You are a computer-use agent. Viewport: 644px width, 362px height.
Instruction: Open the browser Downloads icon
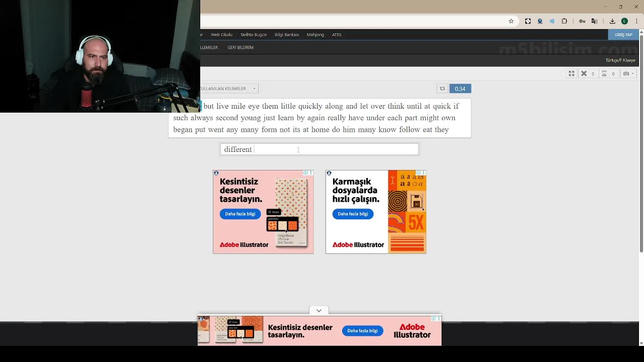[x=612, y=21]
